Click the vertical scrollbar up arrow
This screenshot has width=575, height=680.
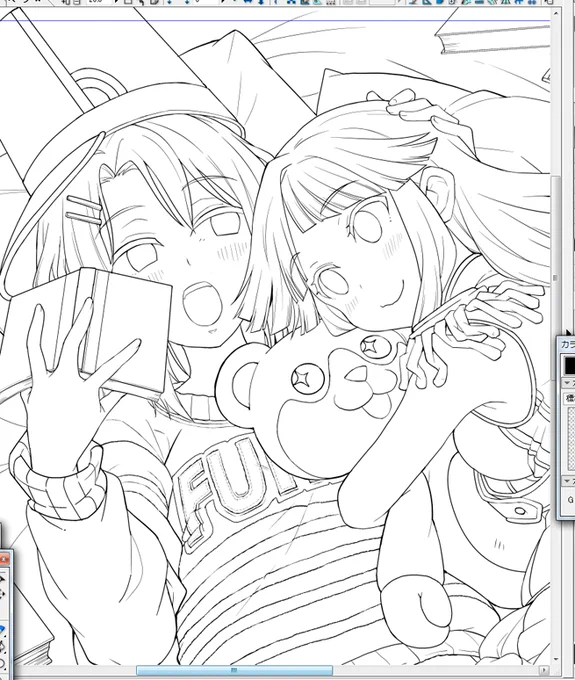[555, 15]
